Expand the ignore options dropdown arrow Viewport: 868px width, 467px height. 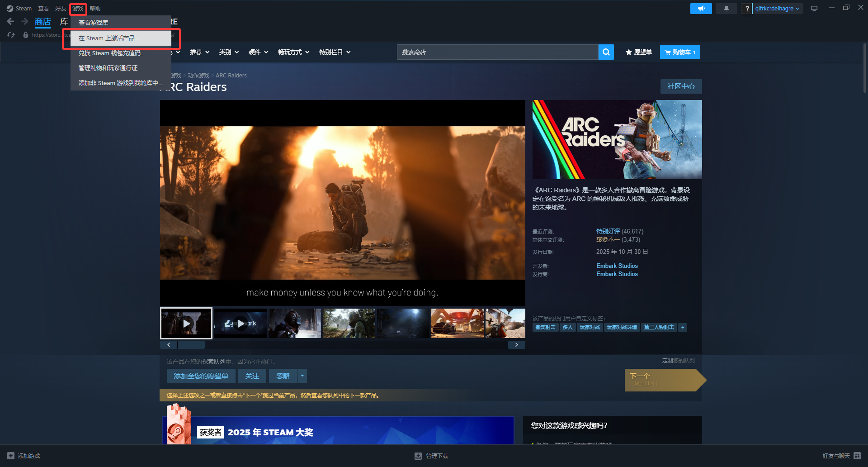point(302,376)
